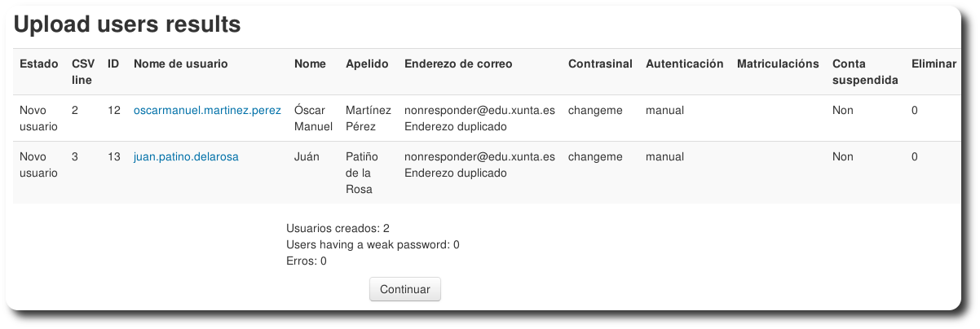Click the Contrasinal column header

point(600,64)
